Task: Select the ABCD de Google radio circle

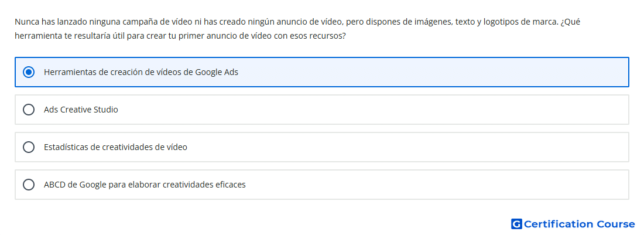Action: point(28,185)
